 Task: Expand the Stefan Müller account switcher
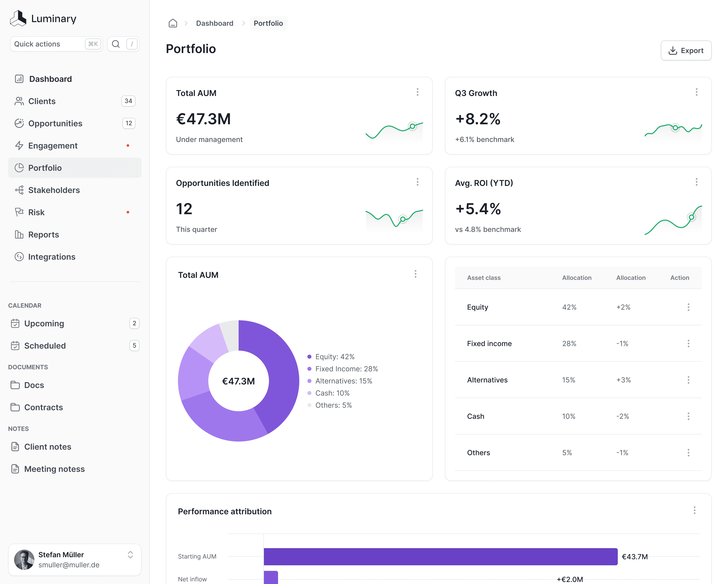130,555
